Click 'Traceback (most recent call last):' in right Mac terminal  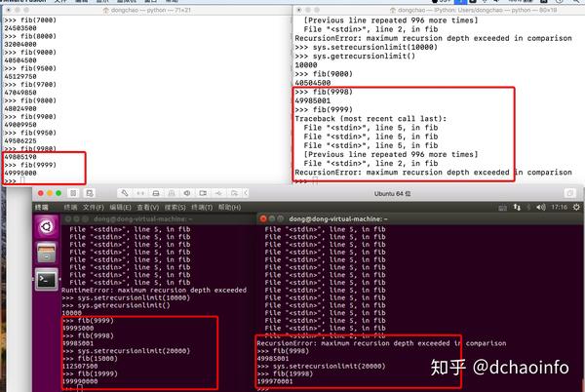tap(370, 119)
